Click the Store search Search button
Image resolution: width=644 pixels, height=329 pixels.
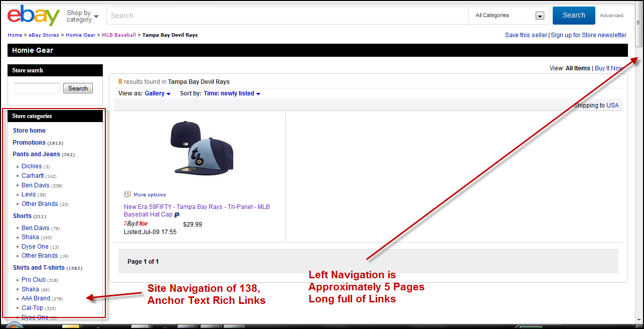78,88
